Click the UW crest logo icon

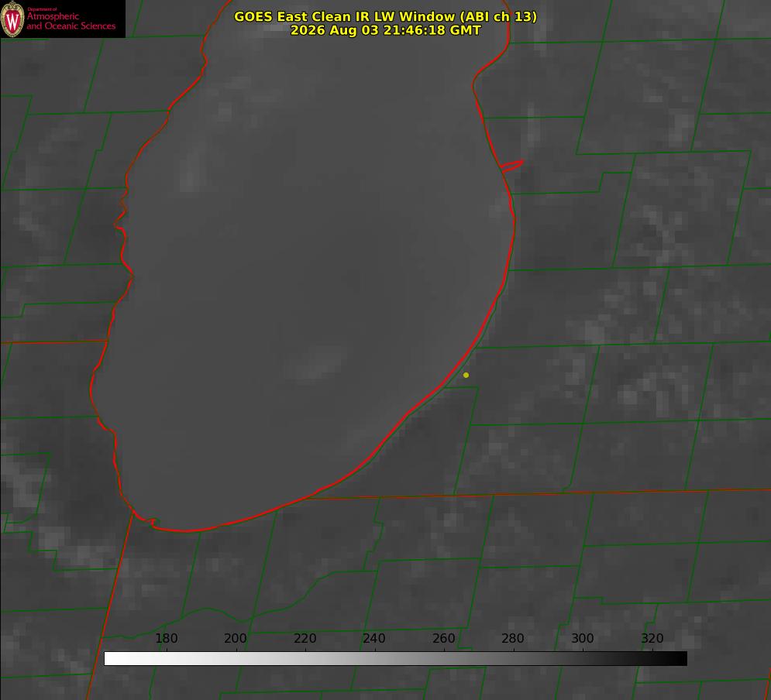(x=12, y=19)
